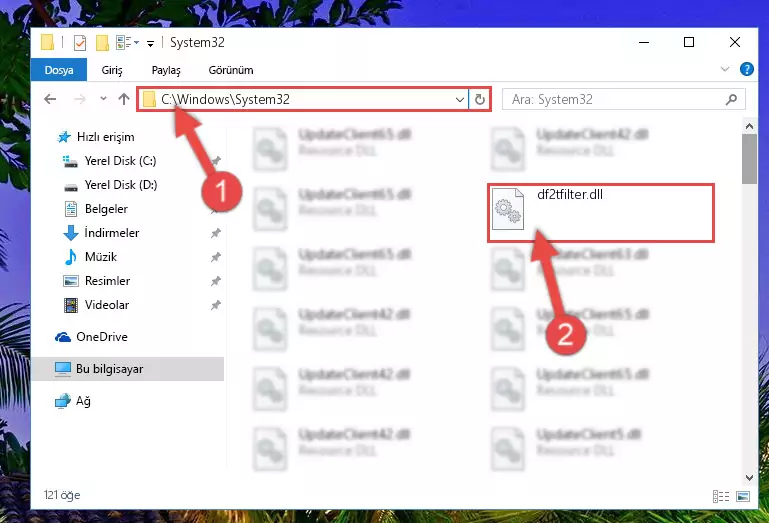Click the folder icon in title bar
The width and height of the screenshot is (769, 523).
point(47,42)
